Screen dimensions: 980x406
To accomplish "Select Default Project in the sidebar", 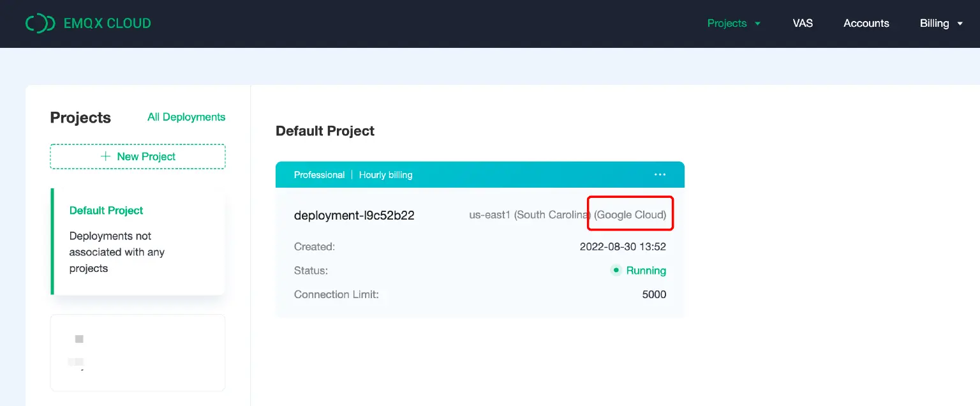I will tap(107, 211).
